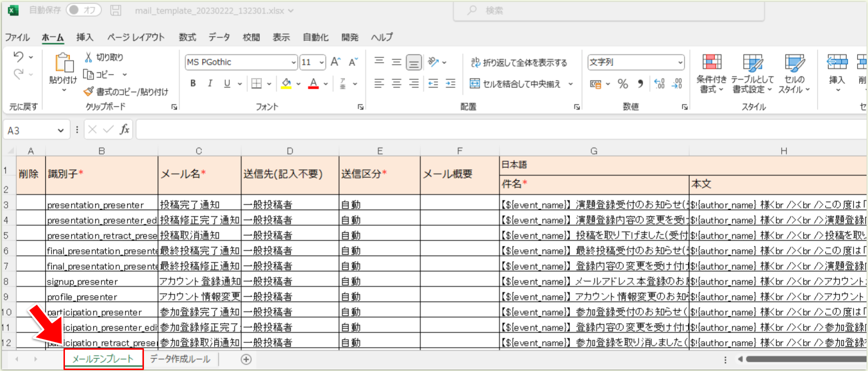Viewport: 868px width, 371px height.
Task: Expand the Paste (貼り付け) dropdown arrow
Action: (63, 90)
